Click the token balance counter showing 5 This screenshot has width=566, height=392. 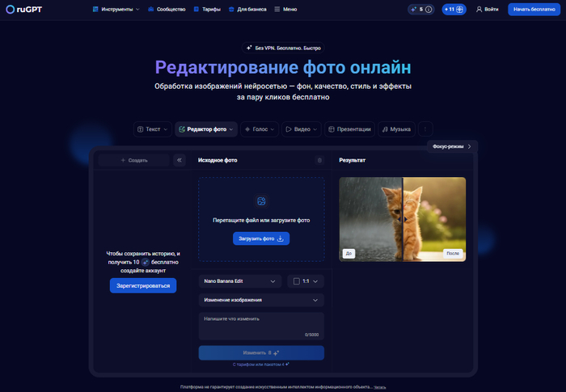[420, 9]
